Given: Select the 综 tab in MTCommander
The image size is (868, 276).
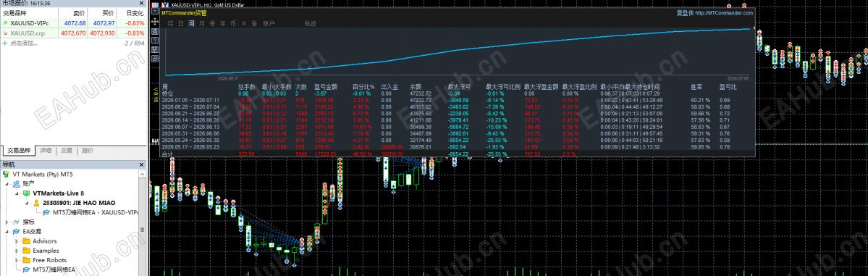Looking at the screenshot, I should point(171,23).
